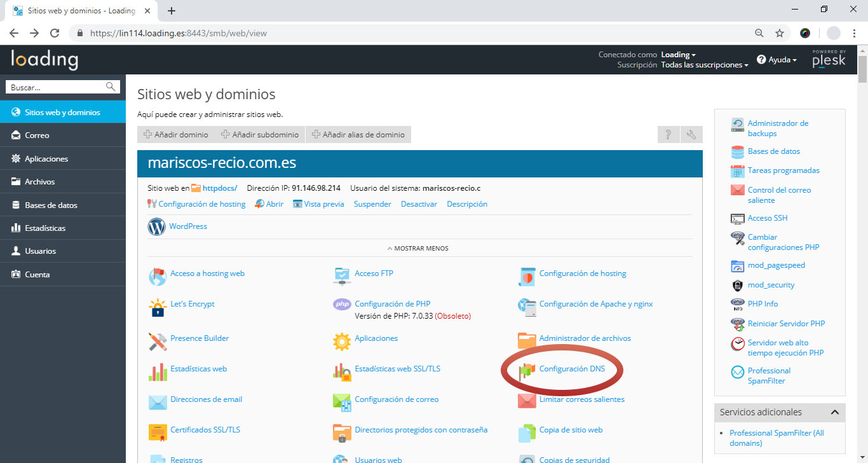Open the Todas las suscripciones dropdown

pyautogui.click(x=705, y=65)
